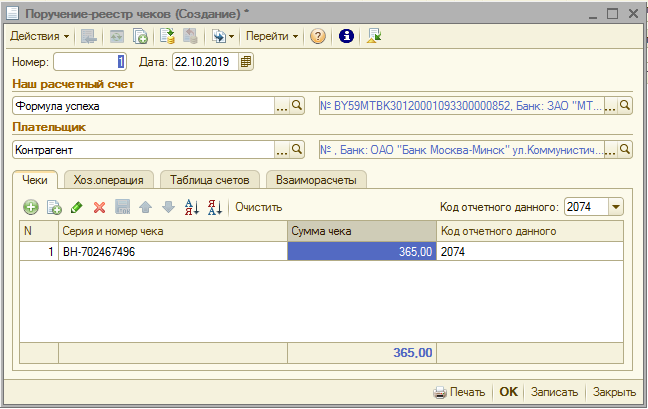Expand the Код отчетного данного combo box
This screenshot has width=648, height=409.
615,207
